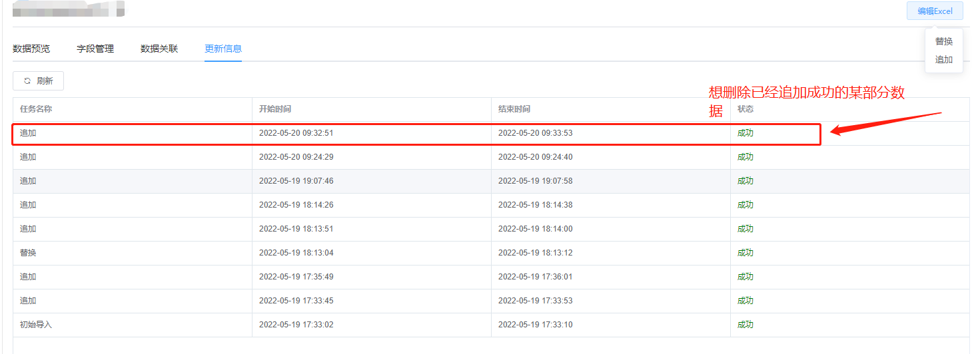The image size is (980, 354).
Task: Click 成功 status in the 19:07:46 row
Action: [x=745, y=181]
